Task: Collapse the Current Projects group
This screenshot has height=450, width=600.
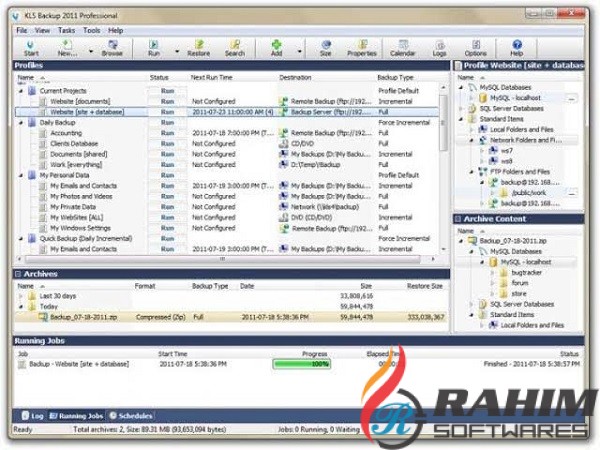Action: pyautogui.click(x=21, y=91)
